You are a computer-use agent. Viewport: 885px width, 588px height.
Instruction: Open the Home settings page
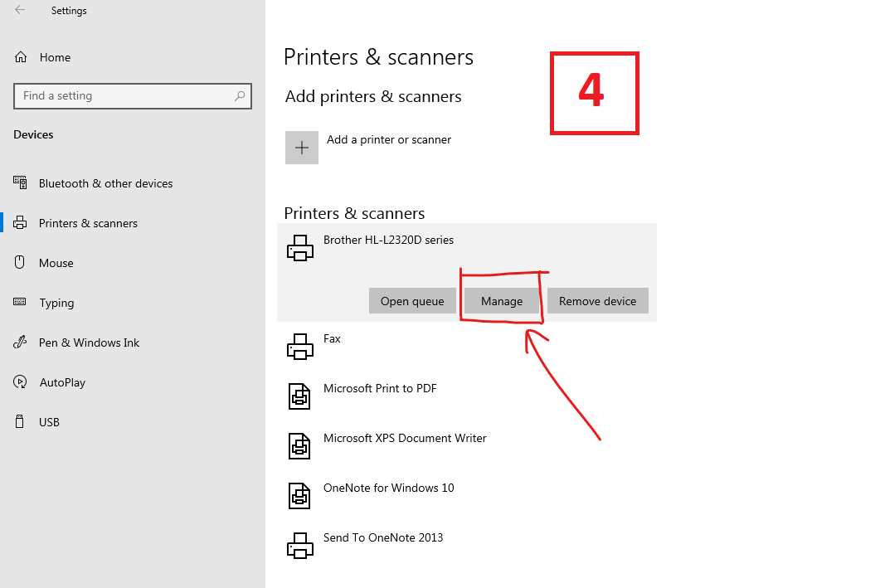click(x=55, y=57)
